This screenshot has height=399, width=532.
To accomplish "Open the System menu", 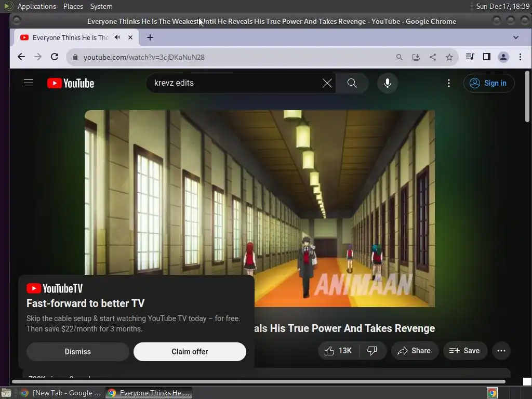I will [101, 6].
